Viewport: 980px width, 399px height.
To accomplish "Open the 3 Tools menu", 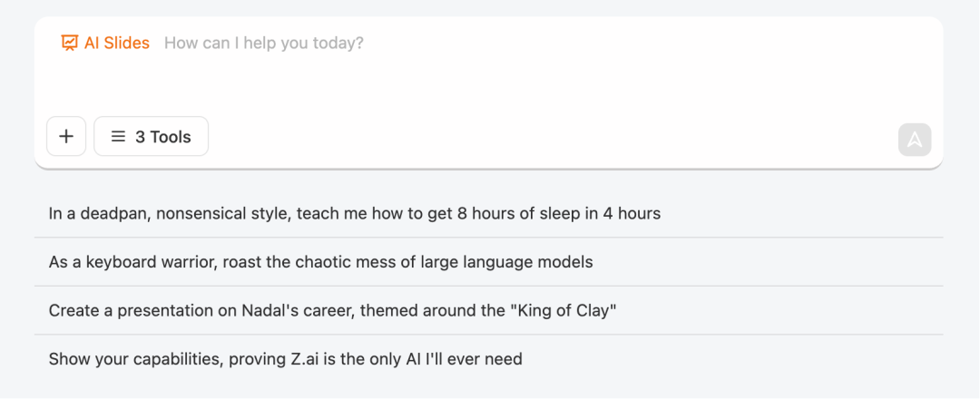I will point(152,136).
